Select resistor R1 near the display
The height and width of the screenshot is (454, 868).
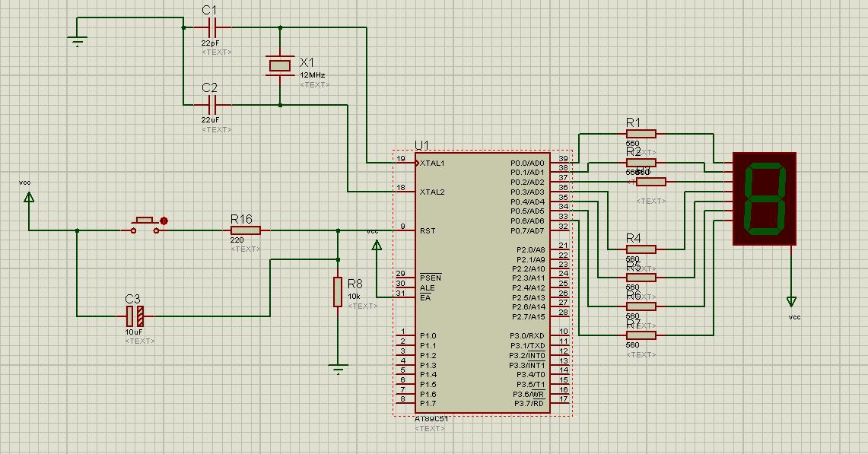point(641,134)
